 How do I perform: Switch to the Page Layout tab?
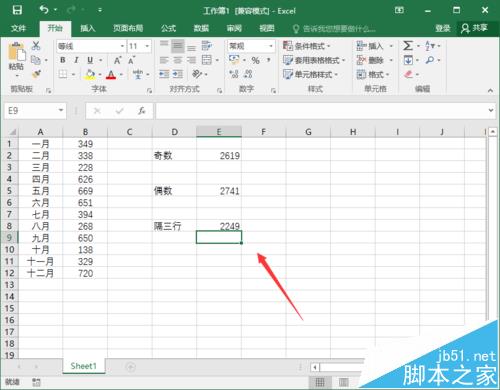[128, 28]
